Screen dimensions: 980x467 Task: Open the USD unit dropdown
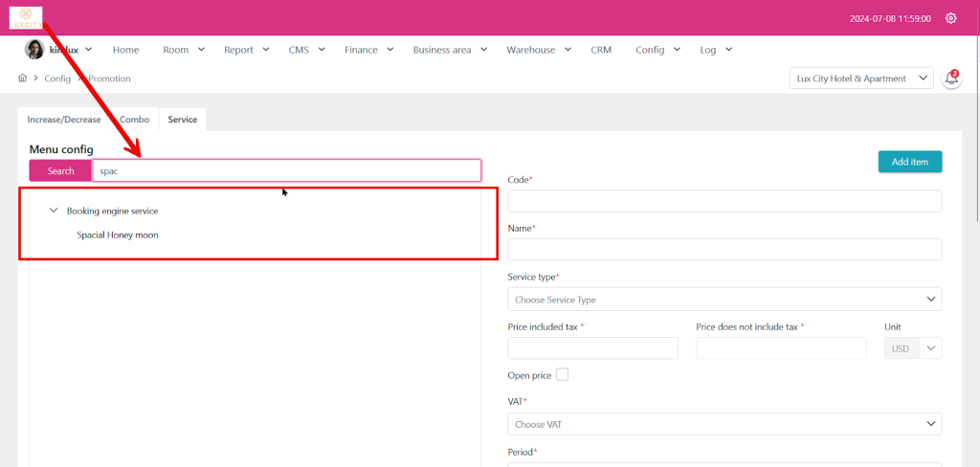[x=912, y=348]
